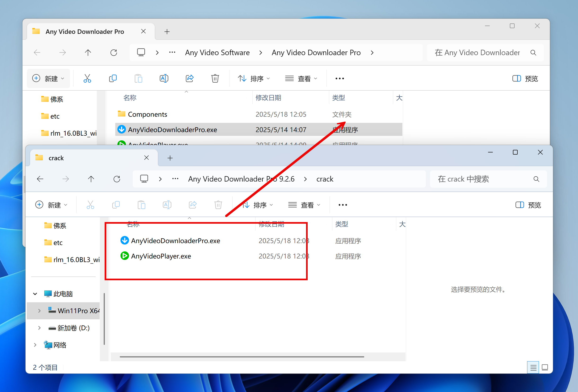Click Share icon in top window toolbar
Viewport: 578px width, 392px height.
190,79
